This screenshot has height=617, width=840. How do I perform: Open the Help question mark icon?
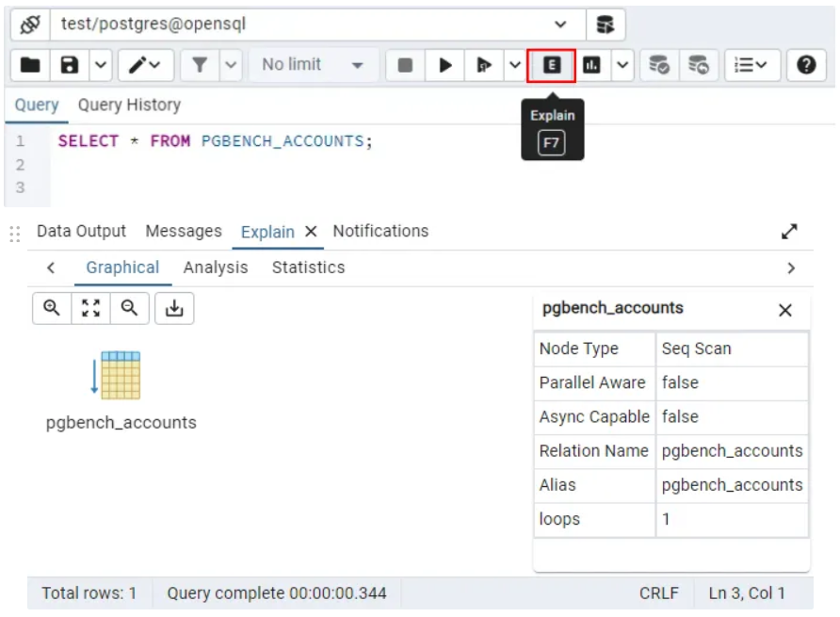[806, 65]
